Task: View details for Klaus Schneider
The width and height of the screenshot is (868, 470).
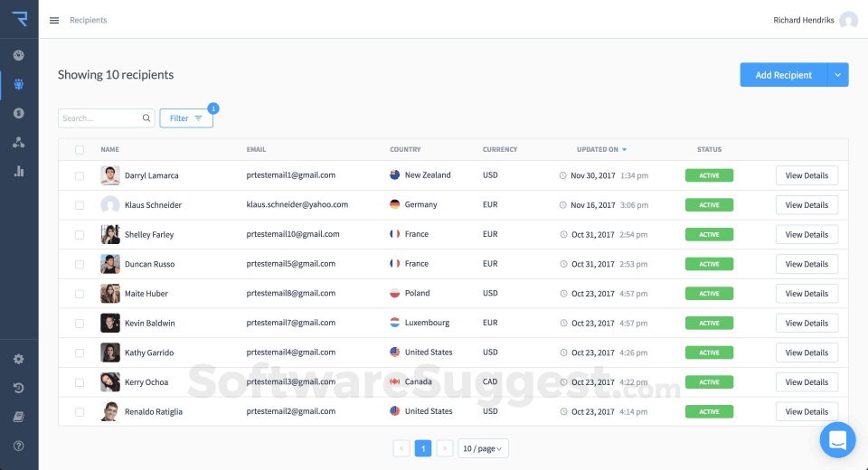Action: click(807, 205)
